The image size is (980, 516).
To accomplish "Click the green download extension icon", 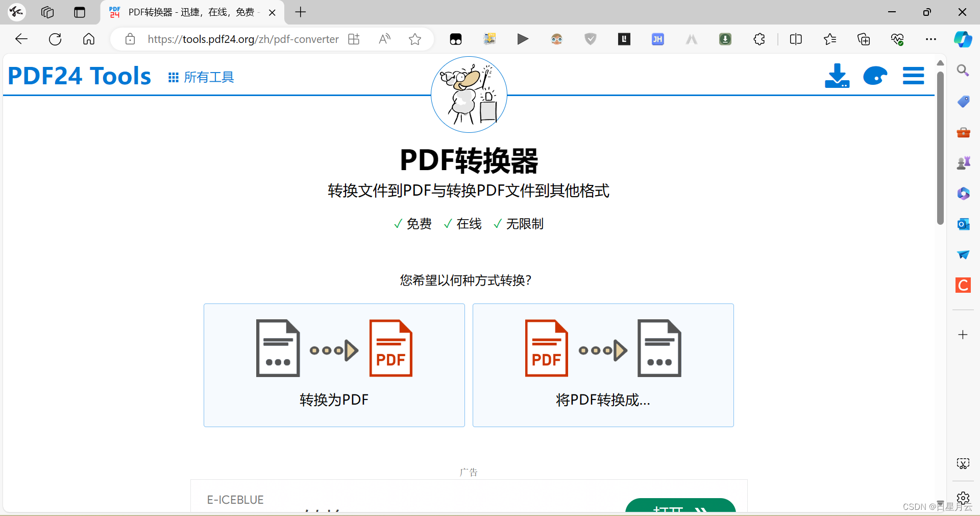I will click(725, 39).
